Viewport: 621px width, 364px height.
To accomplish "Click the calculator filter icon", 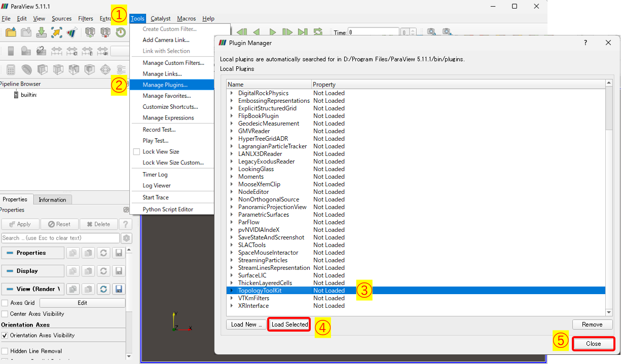I will [x=11, y=69].
